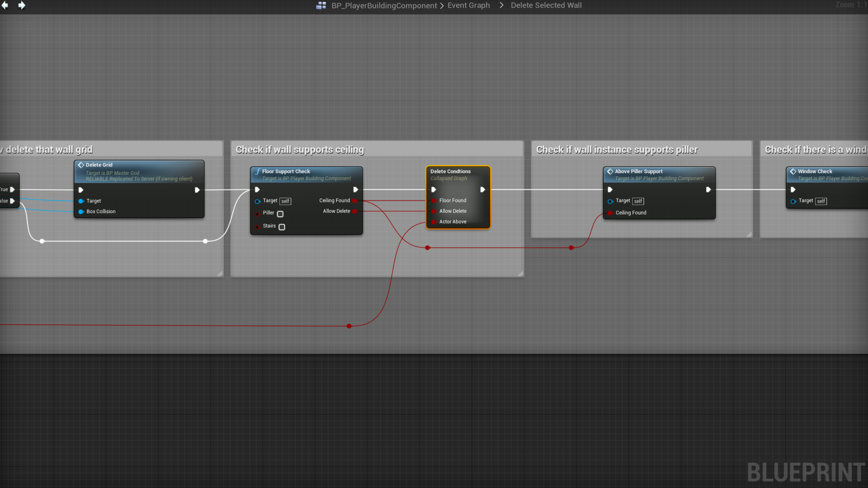The height and width of the screenshot is (488, 868).
Task: Click Above Piller Support node's diamond icon
Action: [x=610, y=171]
